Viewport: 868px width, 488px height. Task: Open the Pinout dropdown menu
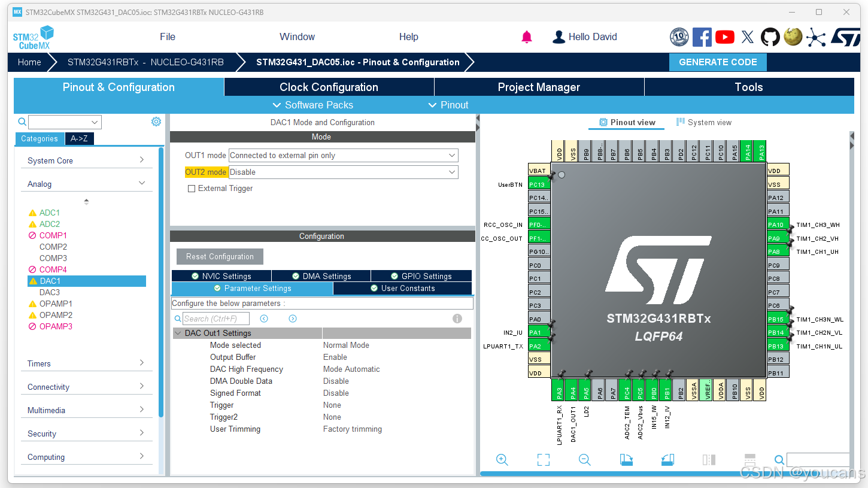point(448,105)
